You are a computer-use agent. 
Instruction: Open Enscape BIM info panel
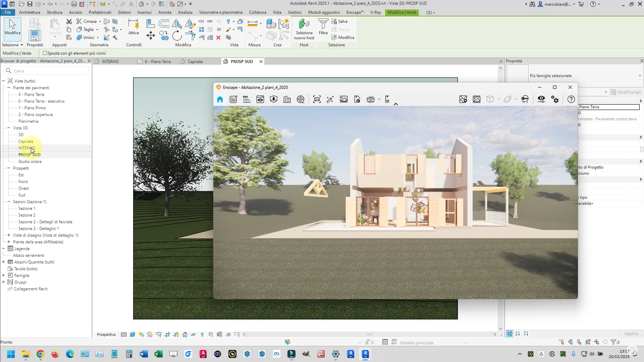247,99
